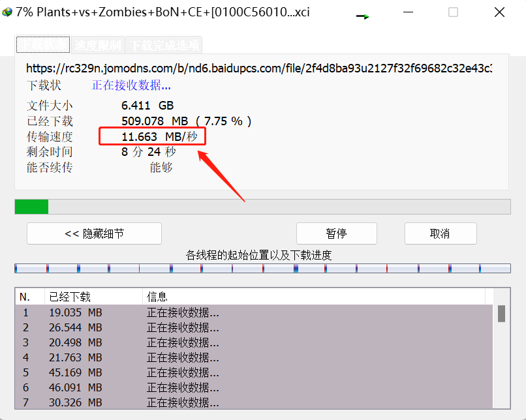Switch to the 下载状态 tab

pos(43,44)
